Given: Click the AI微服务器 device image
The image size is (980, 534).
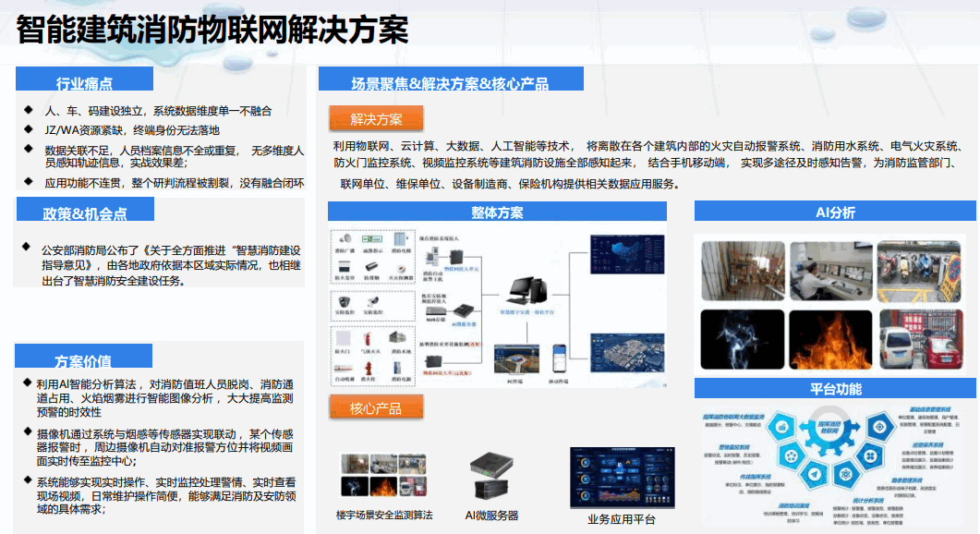Looking at the screenshot, I should point(491,474).
